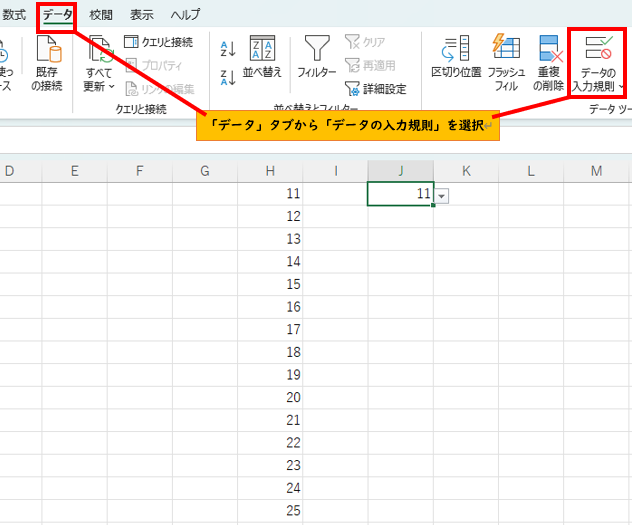Click cell showing 18
The width and height of the screenshot is (632, 525).
tap(270, 353)
